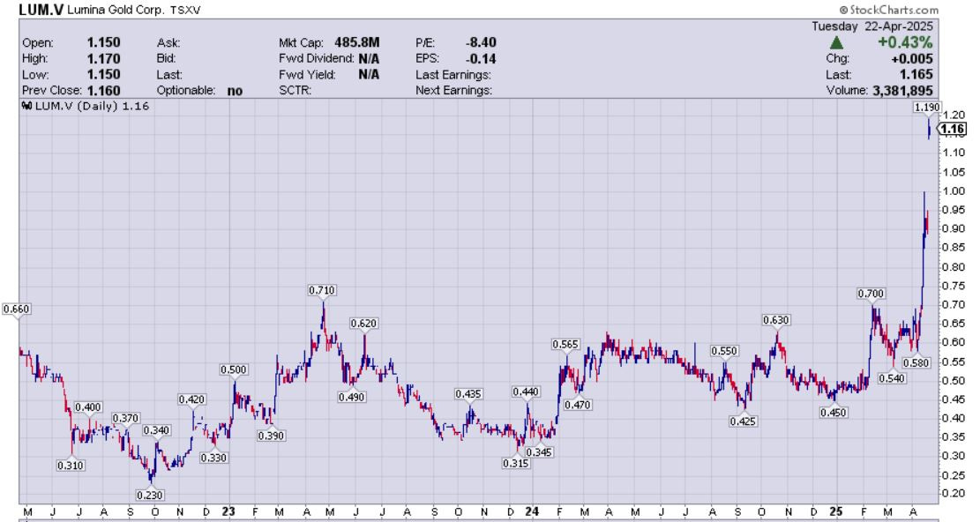Click the 1.00 tick on the price axis
This screenshot has height=522, width=980.
954,191
